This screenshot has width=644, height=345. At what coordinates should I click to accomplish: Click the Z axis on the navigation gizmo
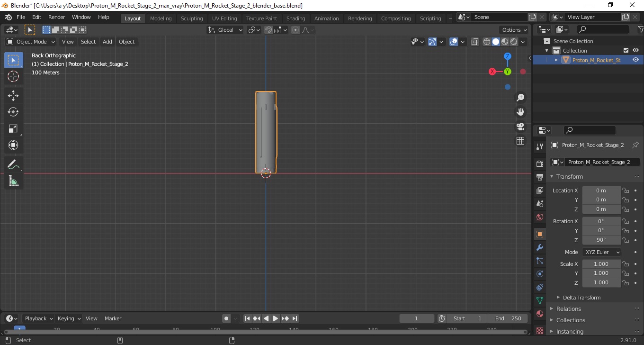coord(508,56)
